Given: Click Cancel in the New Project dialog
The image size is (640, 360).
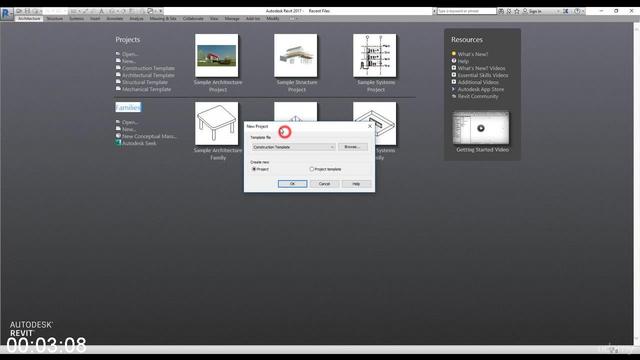Looking at the screenshot, I should [x=324, y=184].
